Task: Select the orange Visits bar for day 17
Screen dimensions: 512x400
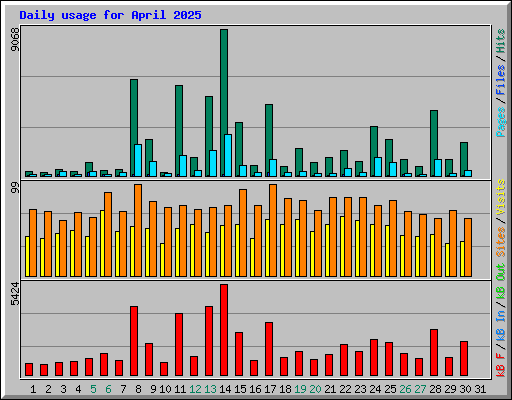Action: coord(273,230)
